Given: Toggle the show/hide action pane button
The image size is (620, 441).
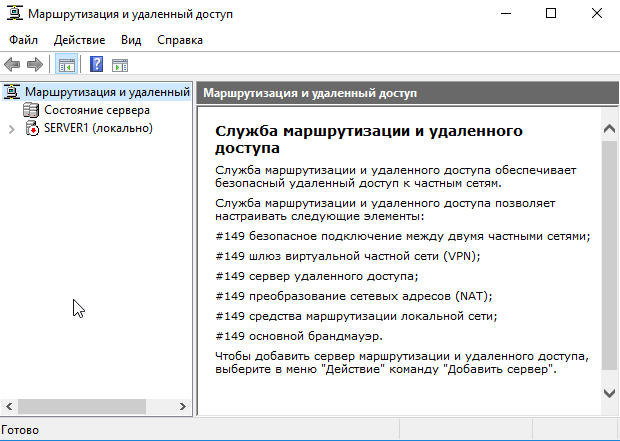Looking at the screenshot, I should 120,65.
